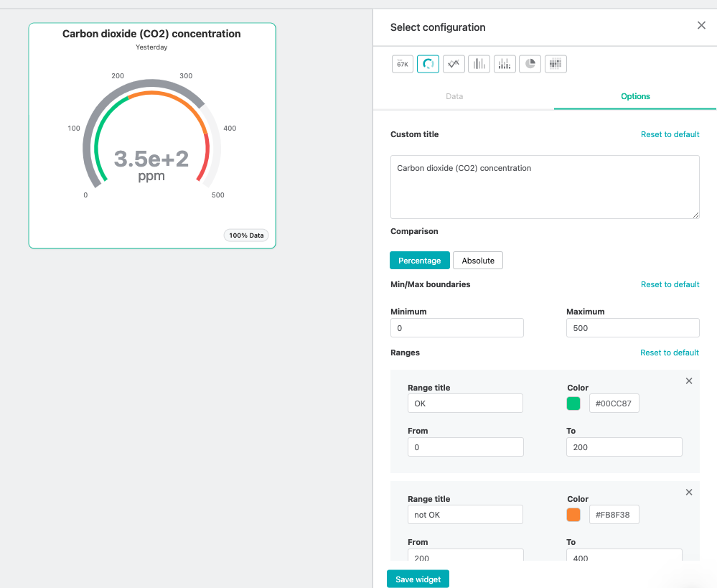717x588 pixels.
Task: Select the bar chart widget type icon
Action: tap(479, 64)
